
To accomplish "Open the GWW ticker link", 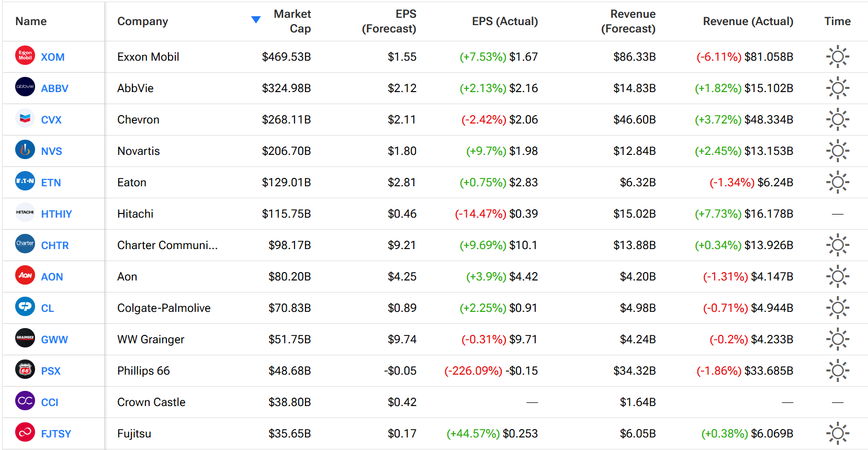I will tap(54, 340).
